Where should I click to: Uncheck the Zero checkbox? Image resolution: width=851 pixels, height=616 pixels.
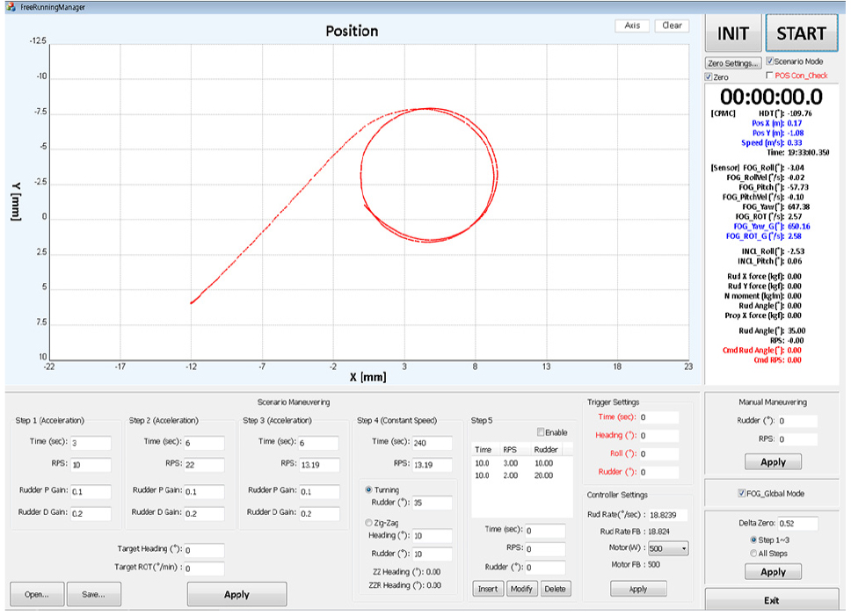coord(709,77)
